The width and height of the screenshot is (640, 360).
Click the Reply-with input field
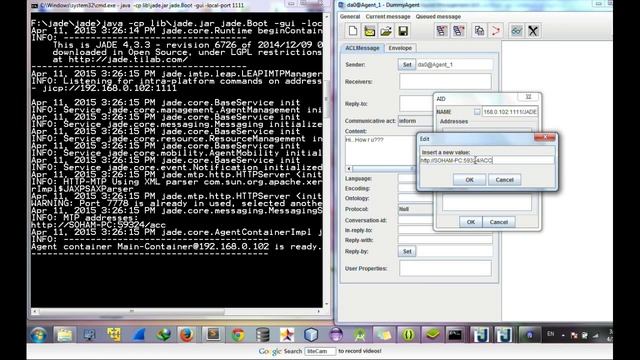(445, 240)
